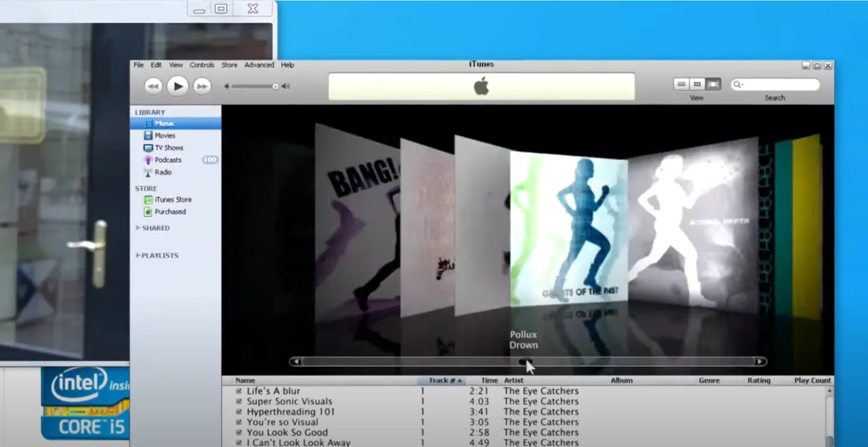Uncheck the I Can't Look Look Away checkbox

(239, 442)
